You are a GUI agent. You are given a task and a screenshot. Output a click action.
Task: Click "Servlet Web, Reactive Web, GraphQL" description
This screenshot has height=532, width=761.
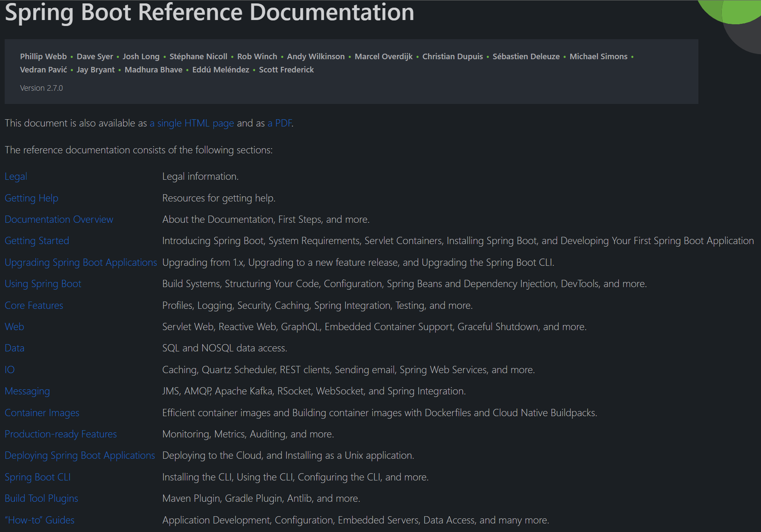point(374,327)
